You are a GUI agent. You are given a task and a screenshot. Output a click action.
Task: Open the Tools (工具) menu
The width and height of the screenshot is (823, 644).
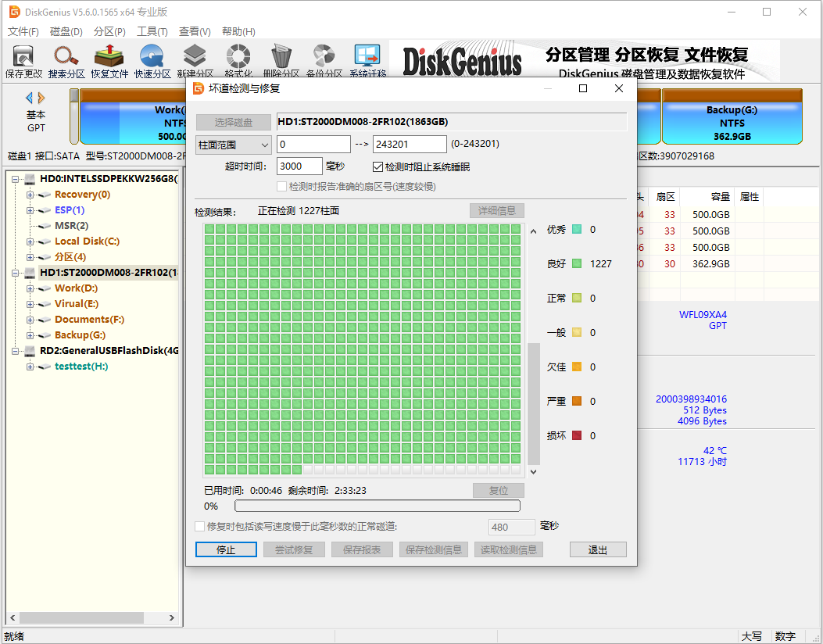152,31
